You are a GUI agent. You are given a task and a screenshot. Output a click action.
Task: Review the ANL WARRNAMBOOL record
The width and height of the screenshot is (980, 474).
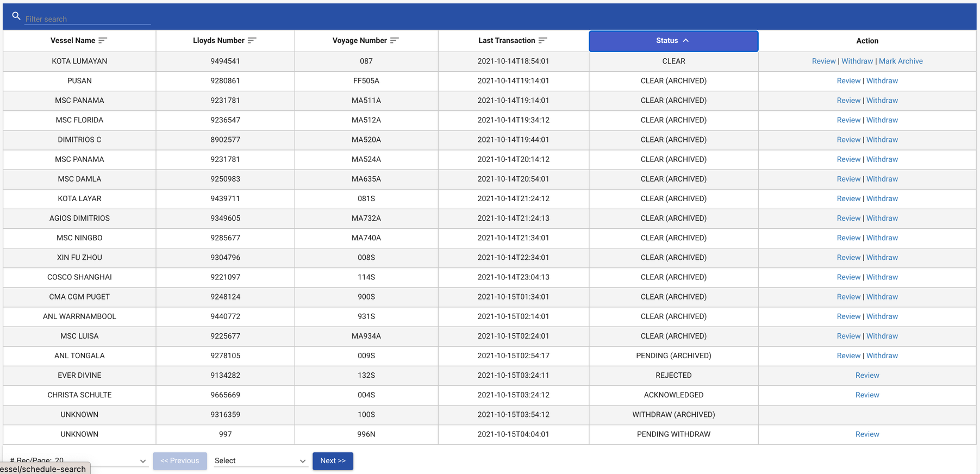pyautogui.click(x=848, y=316)
